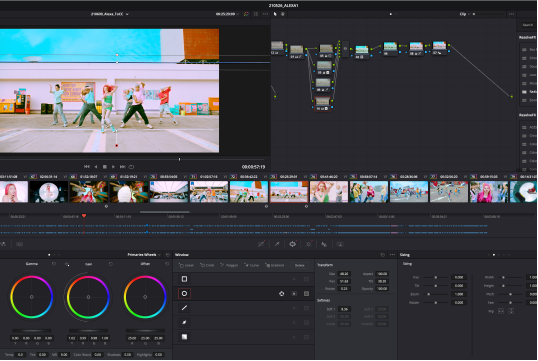Select pink-haired portrait clip thumbnail at strip start
This screenshot has width=538, height=361.
(x=14, y=191)
